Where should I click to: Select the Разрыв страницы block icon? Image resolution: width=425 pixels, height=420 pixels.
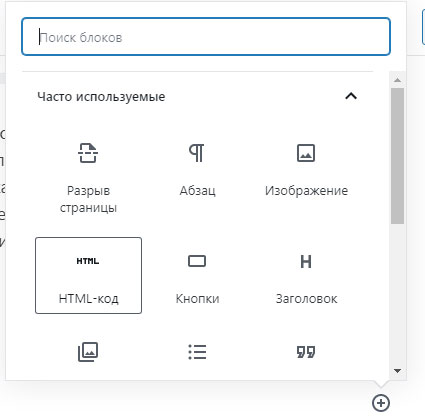88,153
